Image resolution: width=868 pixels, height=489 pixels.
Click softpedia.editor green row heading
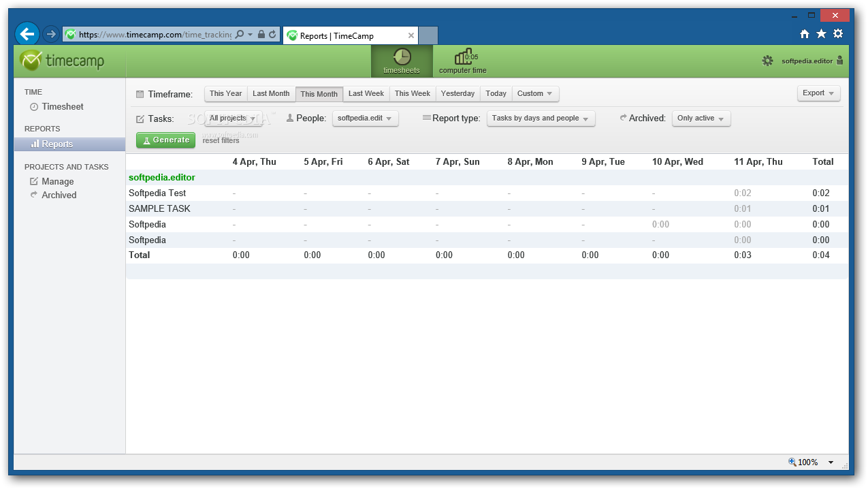coord(162,178)
